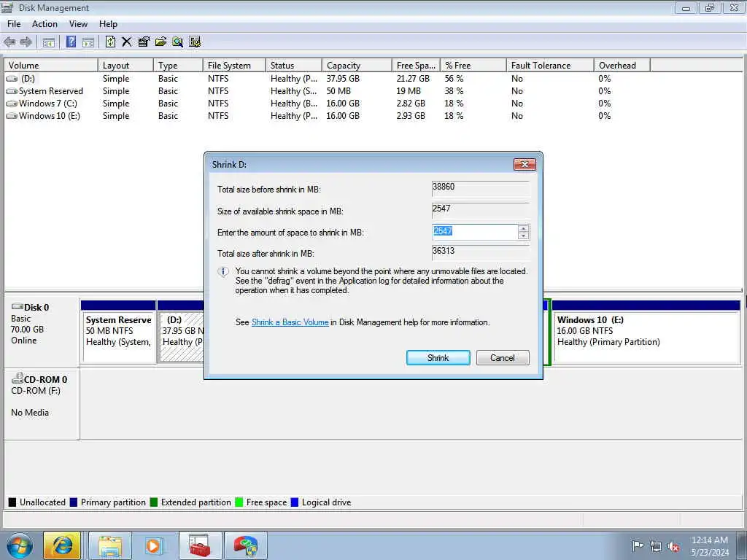Select the (D:) volume drive icon in list
This screenshot has width=747, height=560.
pos(12,79)
